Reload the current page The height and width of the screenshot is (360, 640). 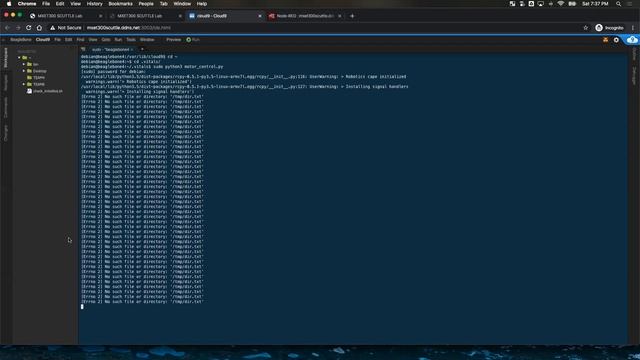coord(29,28)
